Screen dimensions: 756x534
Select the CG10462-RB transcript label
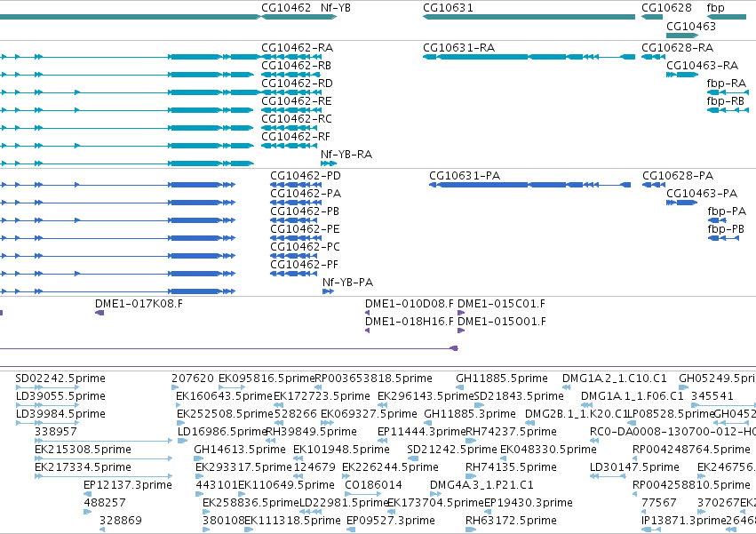point(296,66)
